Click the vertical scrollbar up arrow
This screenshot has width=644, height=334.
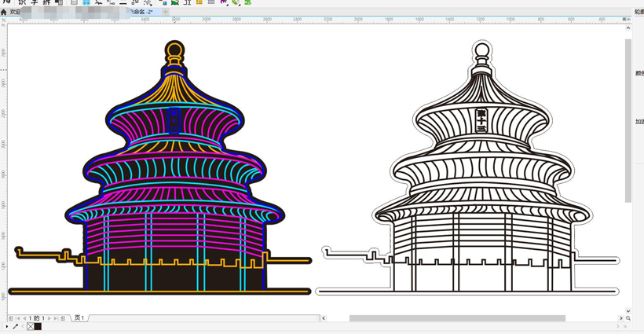click(628, 28)
